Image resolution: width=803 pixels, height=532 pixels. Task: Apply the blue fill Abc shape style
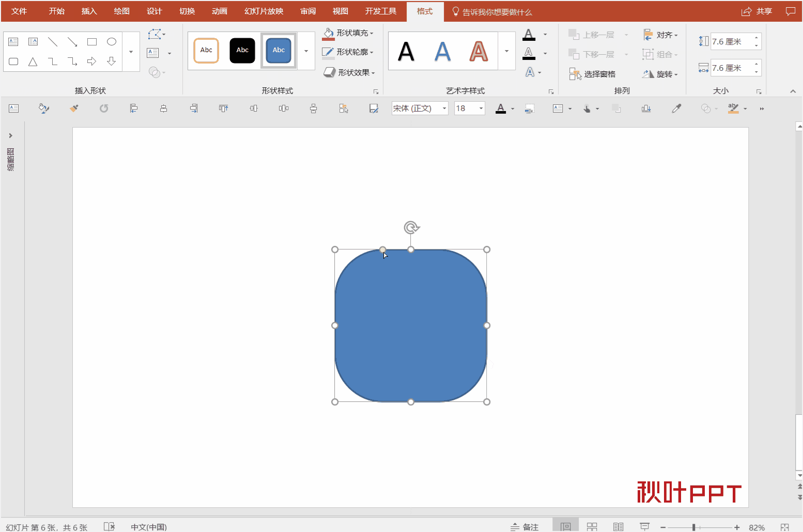tap(279, 51)
